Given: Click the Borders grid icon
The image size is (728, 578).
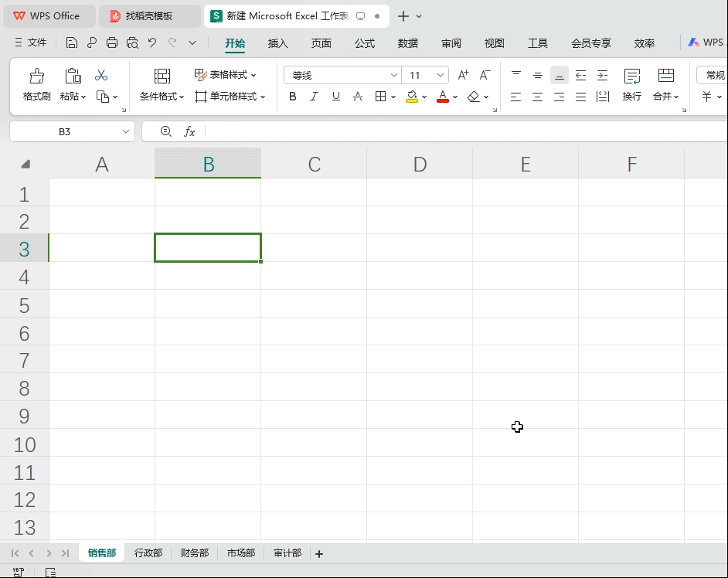Looking at the screenshot, I should click(380, 97).
